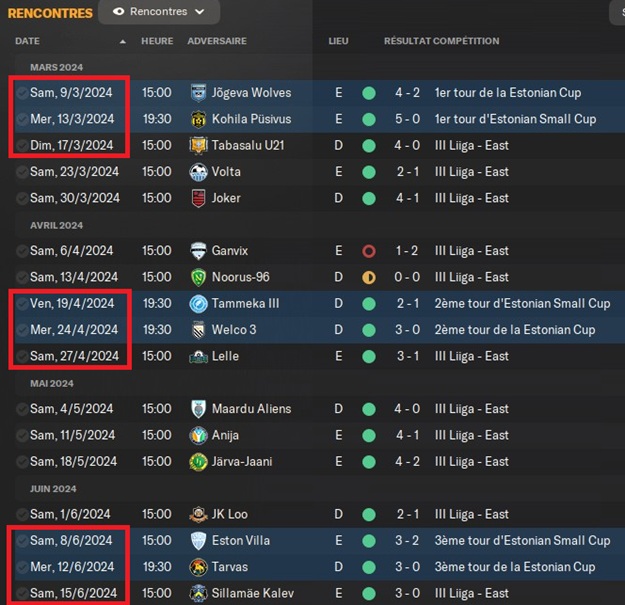
Task: Click the Sillamäe Kalev club crest
Action: (198, 593)
